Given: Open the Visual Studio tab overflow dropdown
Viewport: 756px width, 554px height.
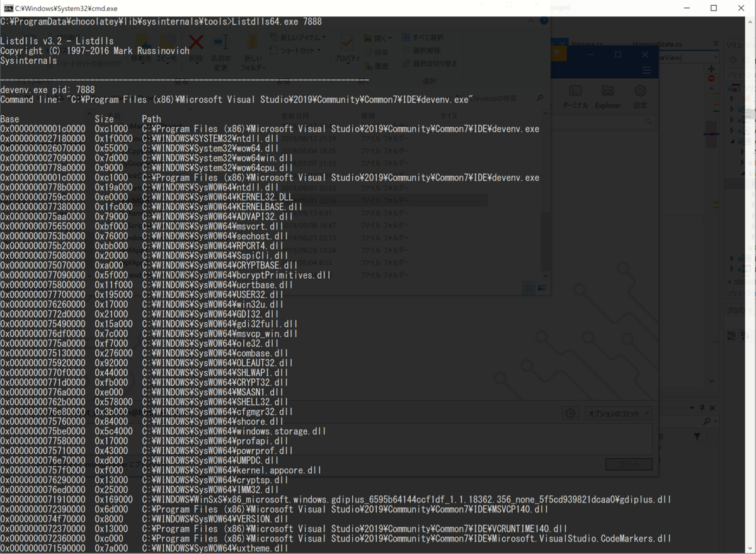Looking at the screenshot, I should [716, 45].
